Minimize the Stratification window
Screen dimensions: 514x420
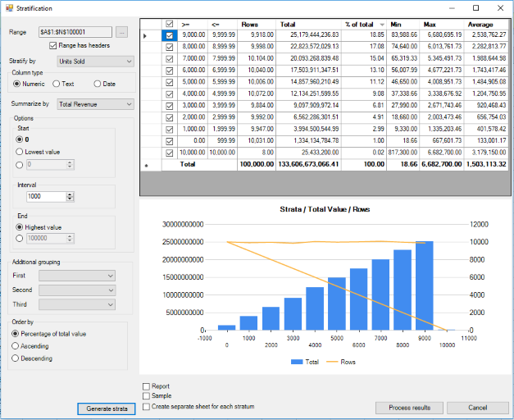pos(452,8)
